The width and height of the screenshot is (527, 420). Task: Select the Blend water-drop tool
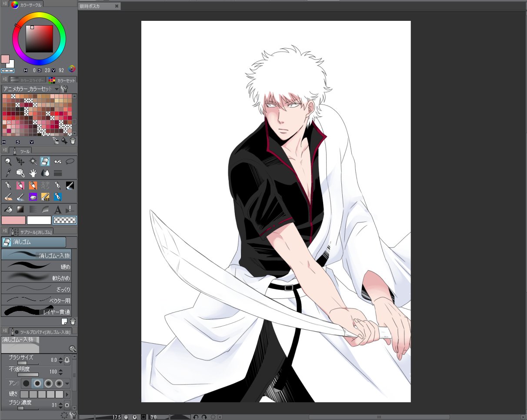tap(45, 173)
